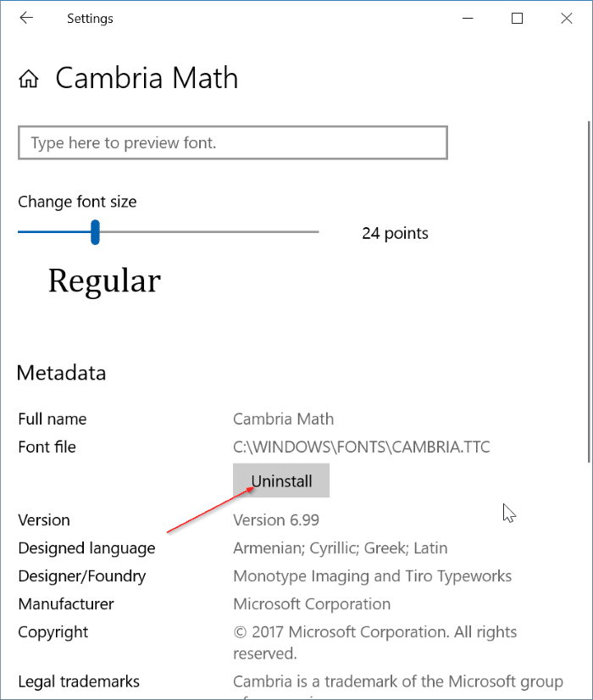Click the Regular font preview text

pos(104,281)
